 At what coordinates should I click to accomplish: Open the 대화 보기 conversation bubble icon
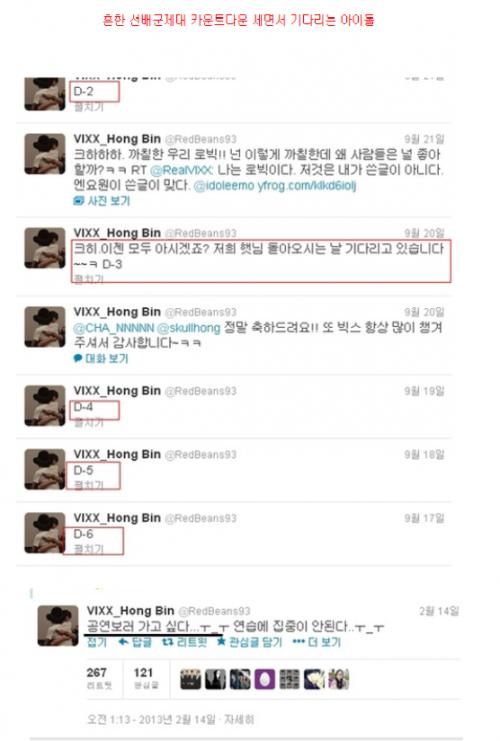(x=78, y=358)
